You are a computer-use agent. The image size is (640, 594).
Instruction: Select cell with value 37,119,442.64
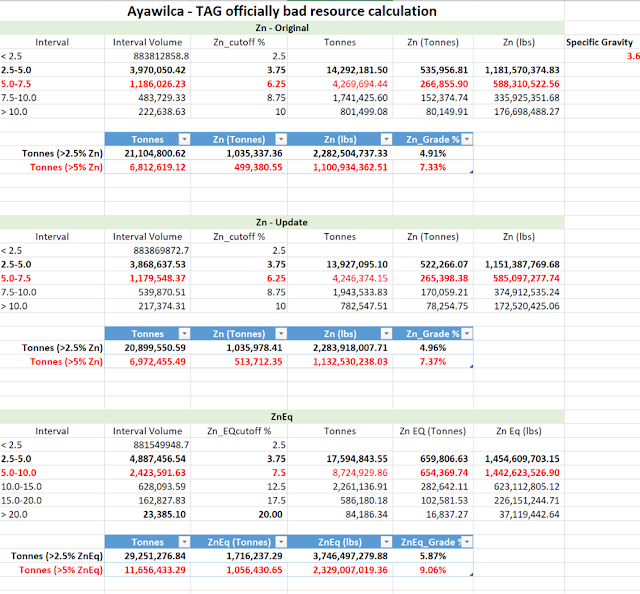(x=519, y=514)
